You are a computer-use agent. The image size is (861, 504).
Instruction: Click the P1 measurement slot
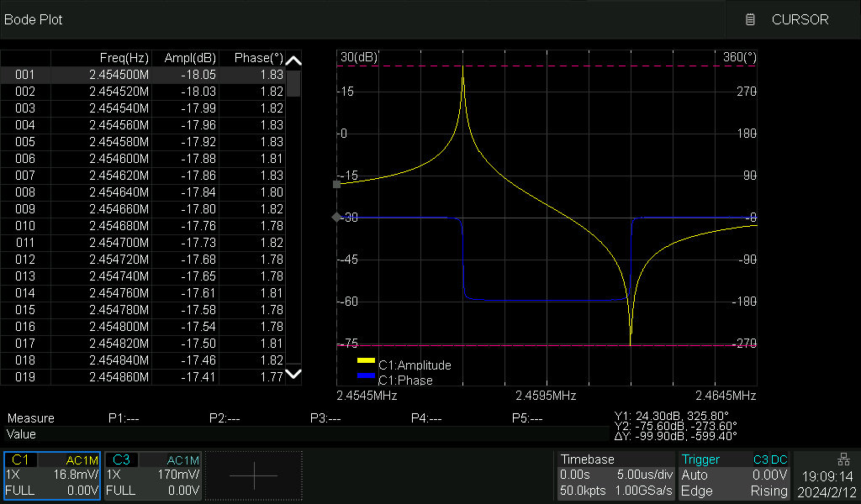click(x=124, y=418)
